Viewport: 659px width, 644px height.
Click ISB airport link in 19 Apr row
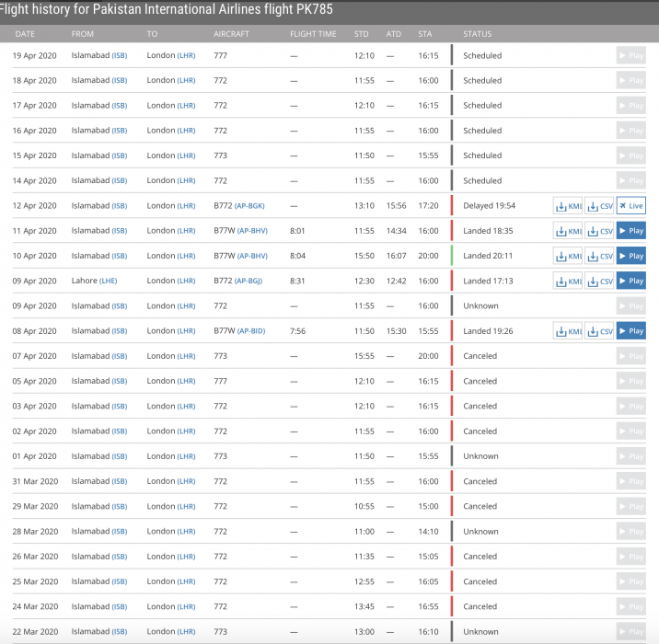(120, 55)
